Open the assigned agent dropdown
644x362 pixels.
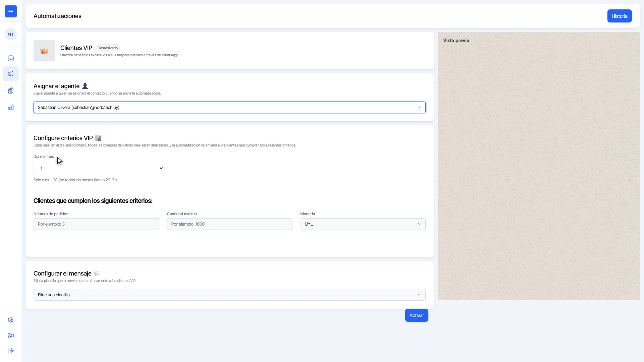[x=229, y=108]
